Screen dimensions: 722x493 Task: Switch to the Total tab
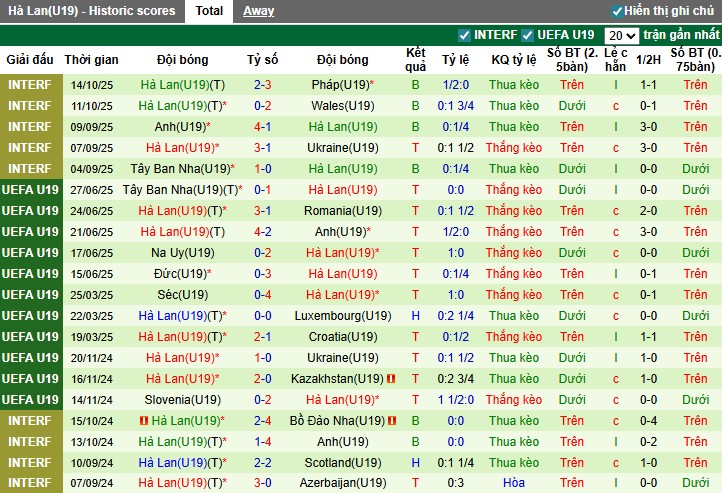[x=209, y=11]
